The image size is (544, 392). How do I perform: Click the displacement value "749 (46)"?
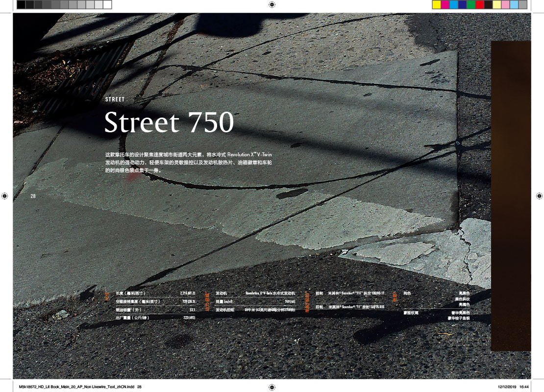[x=290, y=301]
